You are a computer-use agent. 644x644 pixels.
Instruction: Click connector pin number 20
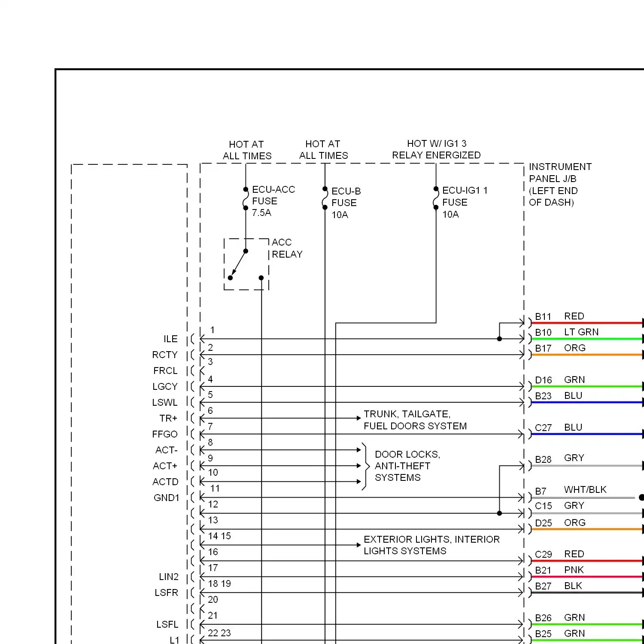click(213, 600)
